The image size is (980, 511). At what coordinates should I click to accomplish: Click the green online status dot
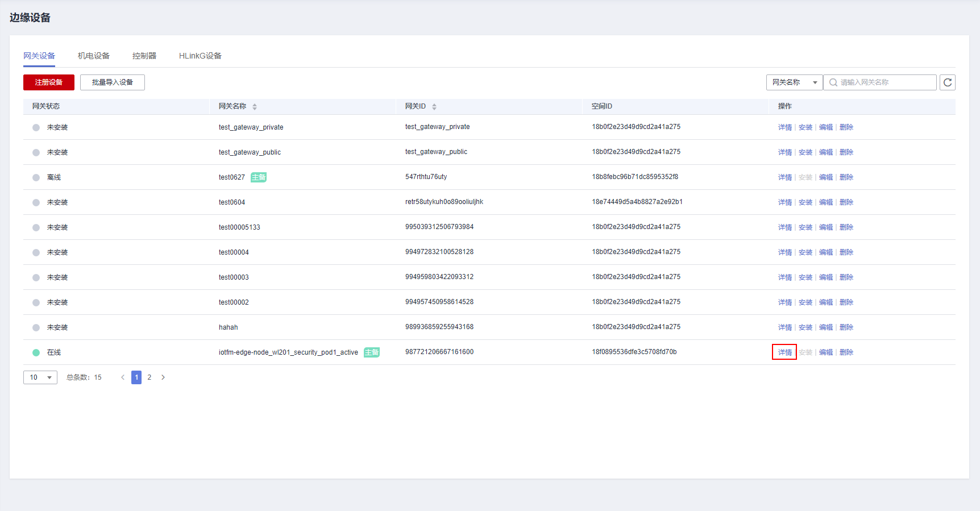click(36, 352)
